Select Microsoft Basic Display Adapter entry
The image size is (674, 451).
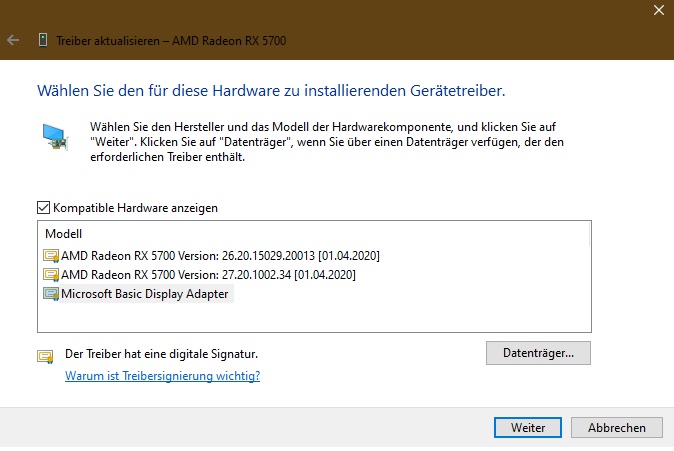[144, 294]
